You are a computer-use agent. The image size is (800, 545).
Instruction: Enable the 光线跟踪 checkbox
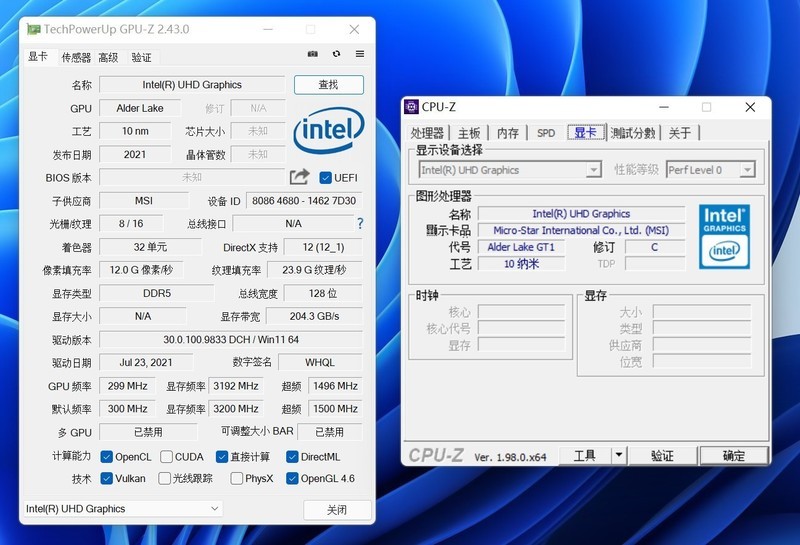pyautogui.click(x=164, y=478)
